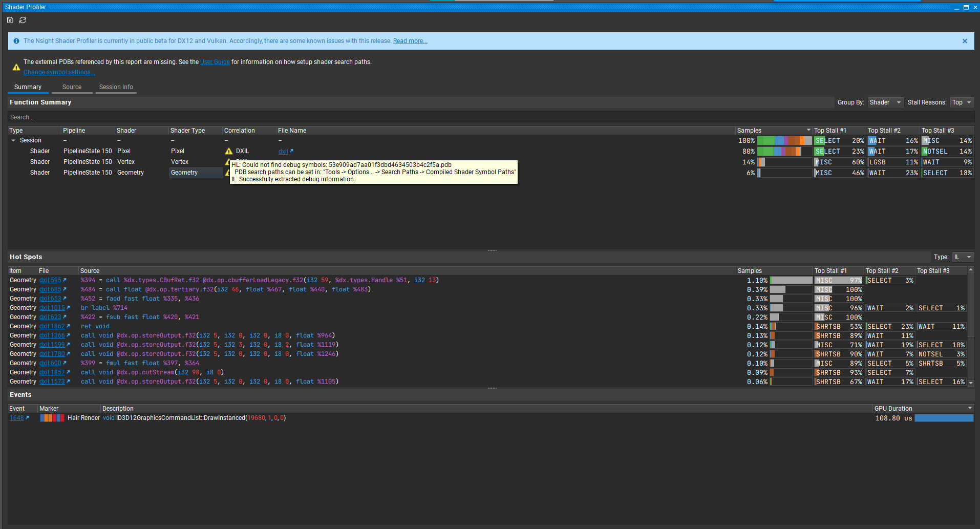Screen dimensions: 980x529
Task: Open hot spot link dxil:1862
Action: coord(52,326)
